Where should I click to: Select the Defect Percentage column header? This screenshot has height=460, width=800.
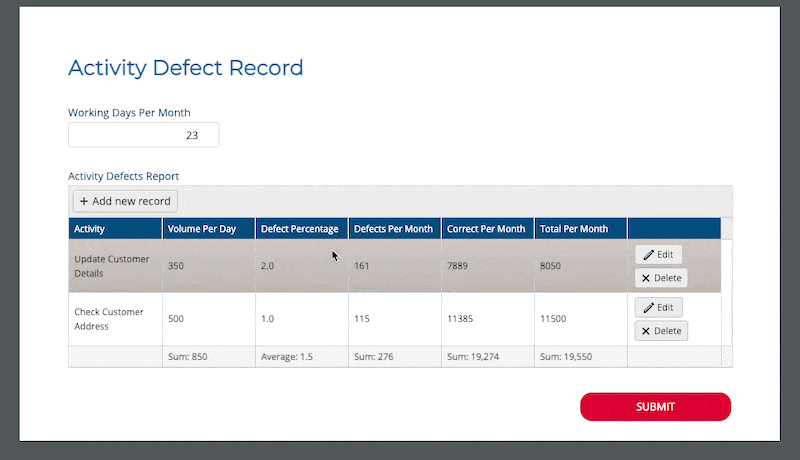300,229
